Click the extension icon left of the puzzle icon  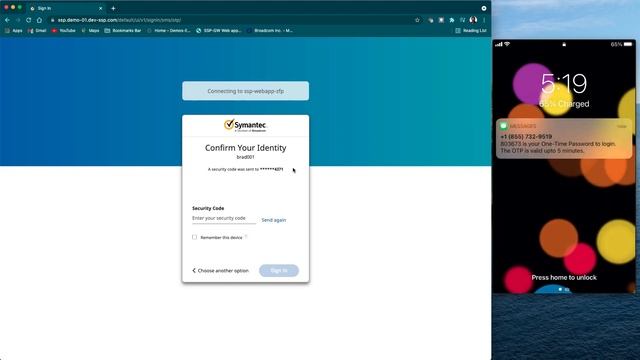tap(441, 20)
